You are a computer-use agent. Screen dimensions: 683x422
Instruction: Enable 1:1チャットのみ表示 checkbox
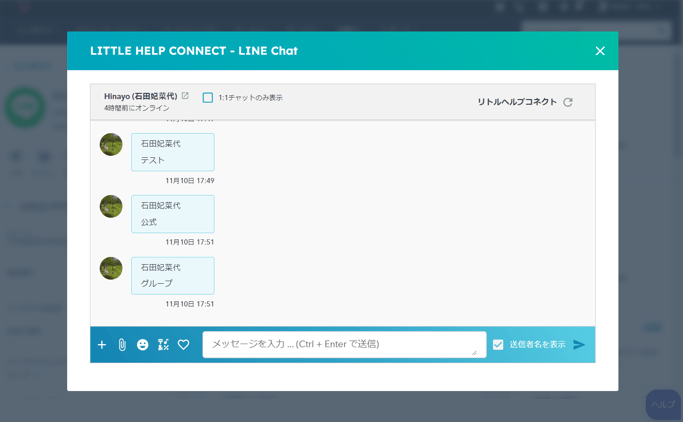[208, 98]
